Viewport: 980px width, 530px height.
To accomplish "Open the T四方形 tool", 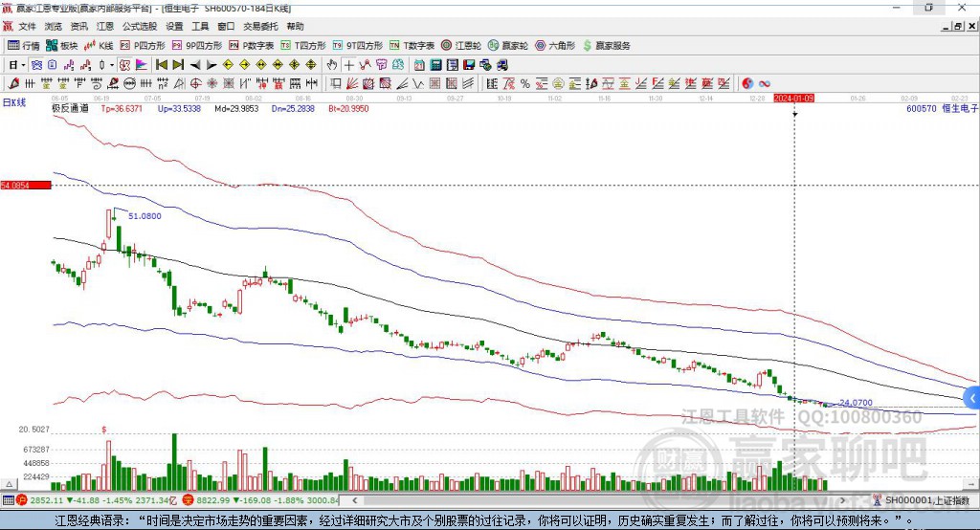I will pyautogui.click(x=303, y=46).
